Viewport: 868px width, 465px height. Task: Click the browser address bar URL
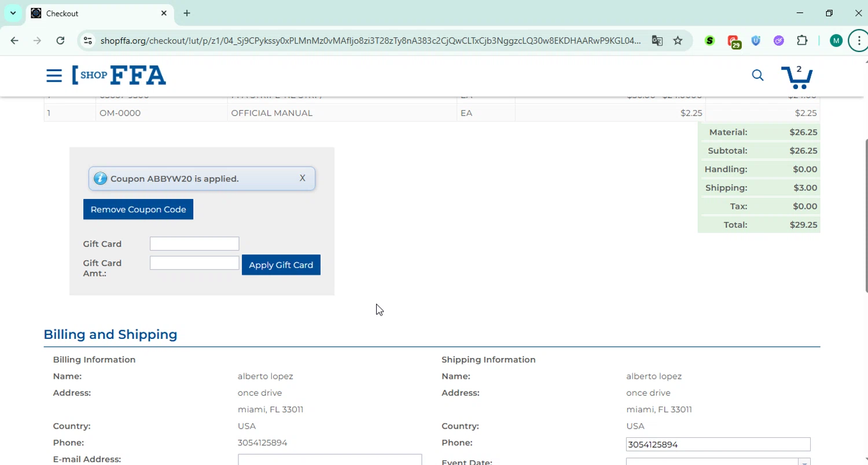point(370,40)
